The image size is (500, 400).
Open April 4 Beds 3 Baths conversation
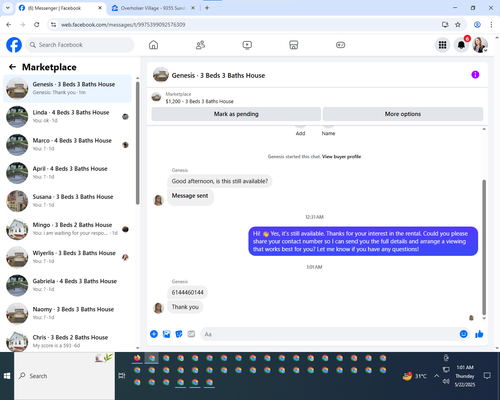pos(67,173)
